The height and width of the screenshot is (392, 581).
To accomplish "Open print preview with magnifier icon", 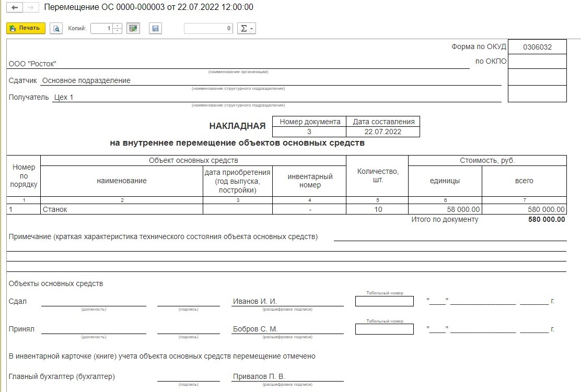I will coord(56,28).
